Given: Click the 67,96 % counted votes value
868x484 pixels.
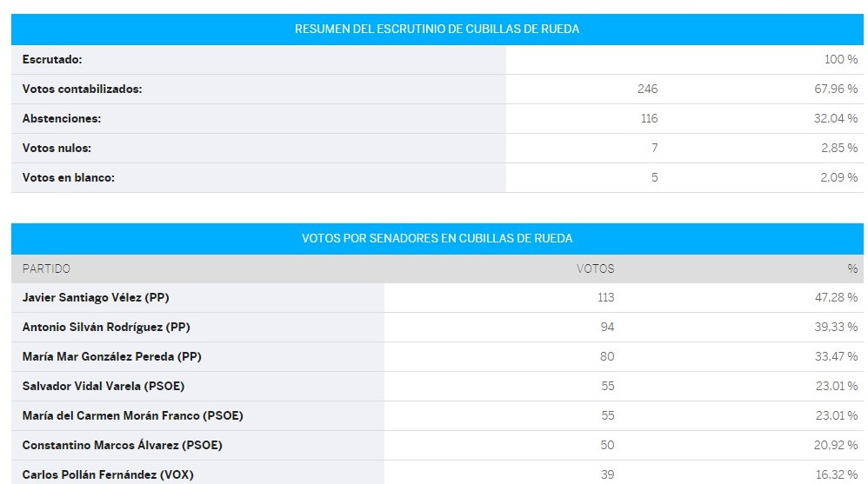Looking at the screenshot, I should tap(836, 89).
